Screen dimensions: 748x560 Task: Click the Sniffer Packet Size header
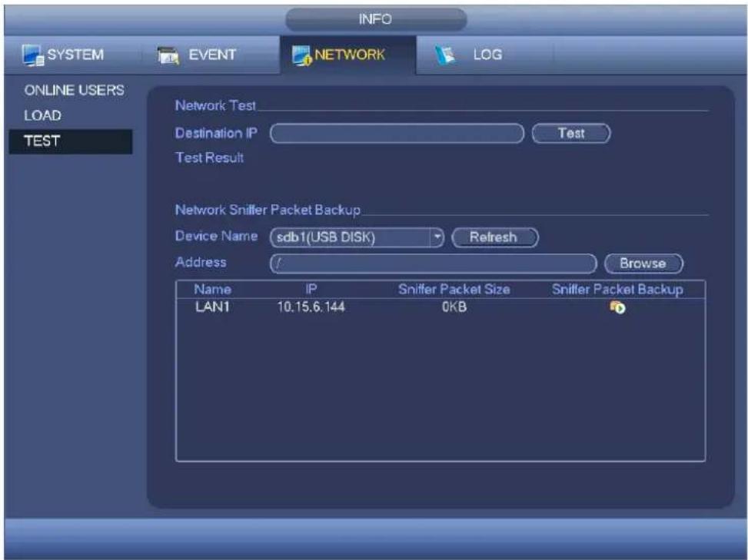pyautogui.click(x=454, y=290)
